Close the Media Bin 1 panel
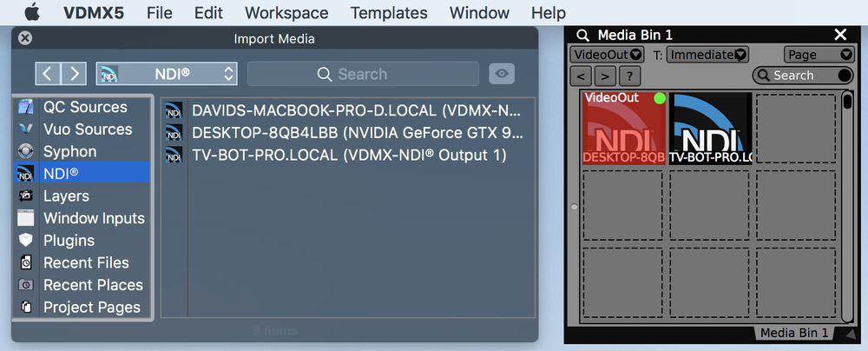 click(840, 35)
